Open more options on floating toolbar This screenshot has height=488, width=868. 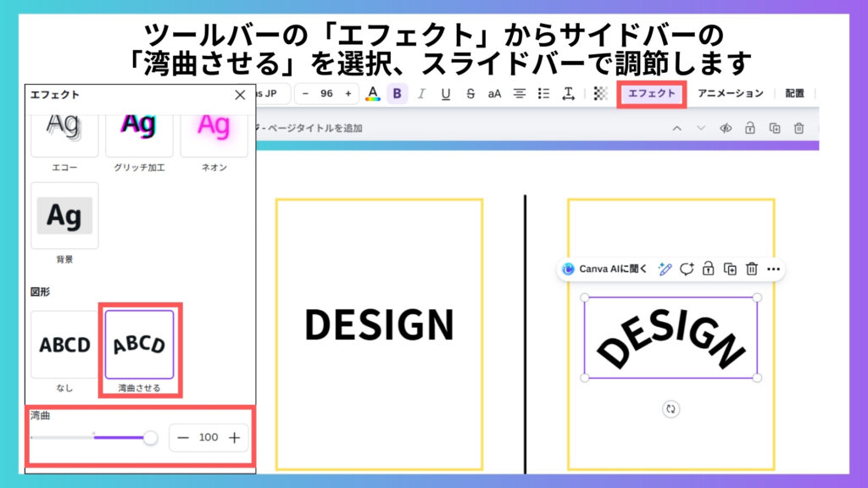[x=772, y=269]
